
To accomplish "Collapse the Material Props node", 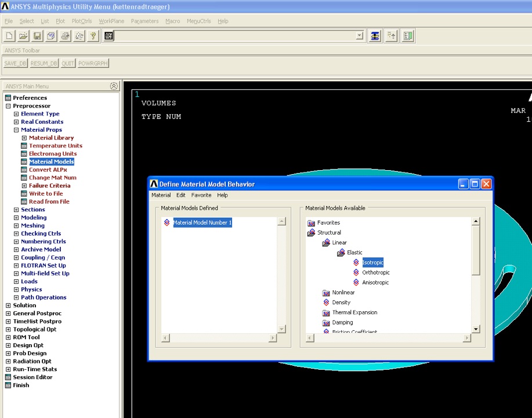I will point(16,129).
